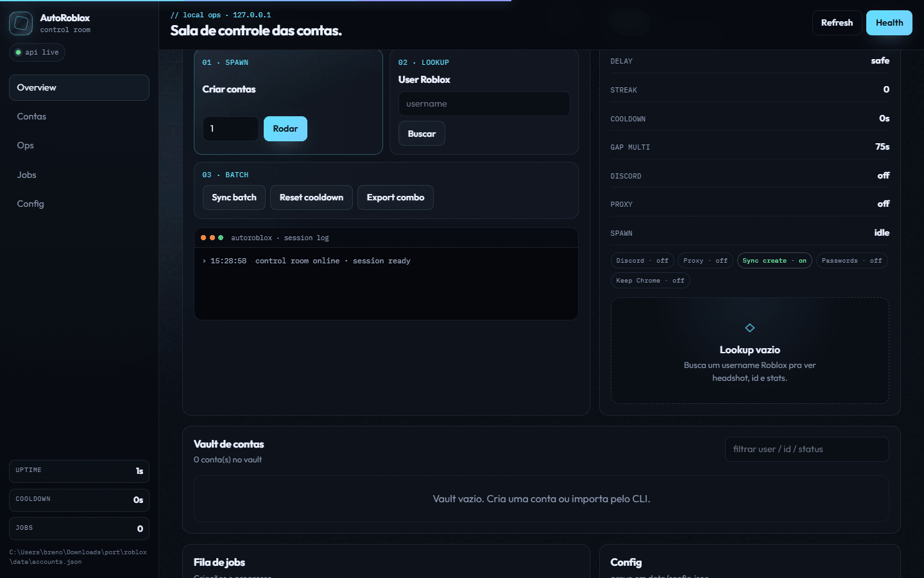Click the '// local ops · 127.0.0.1' label
The width and height of the screenshot is (924, 578).
[x=221, y=15]
